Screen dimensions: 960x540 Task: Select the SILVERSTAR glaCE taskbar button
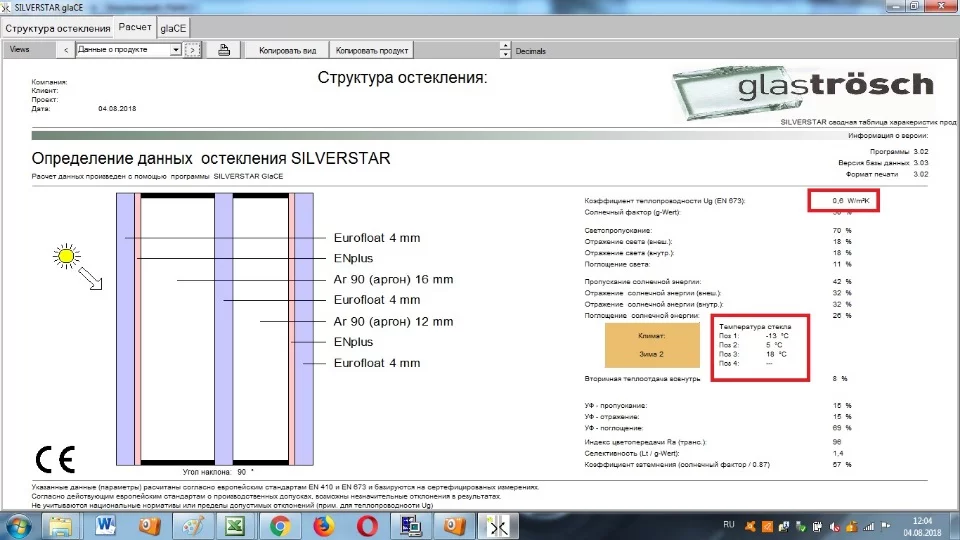coord(498,526)
